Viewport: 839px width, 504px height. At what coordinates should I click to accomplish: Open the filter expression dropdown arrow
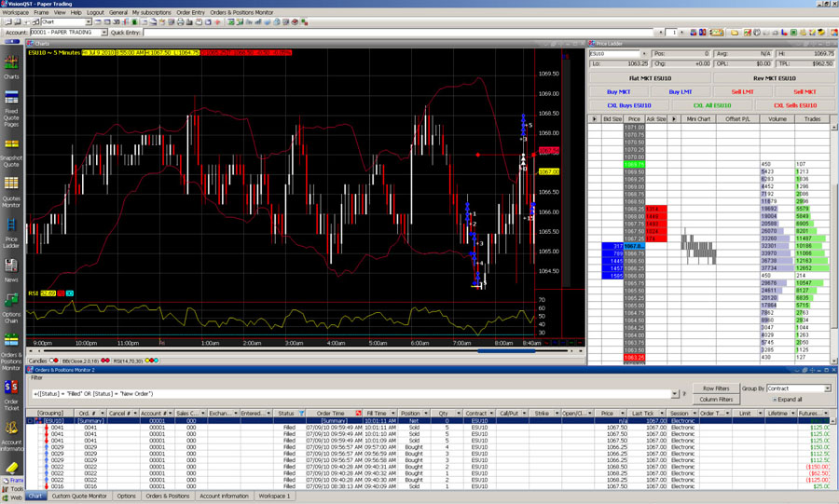point(674,394)
